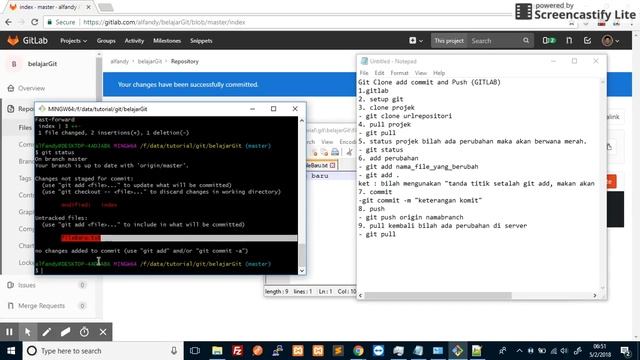Image resolution: width=640 pixels, height=360 pixels.
Task: Select the Screencastify cursor tool
Action: click(28, 332)
